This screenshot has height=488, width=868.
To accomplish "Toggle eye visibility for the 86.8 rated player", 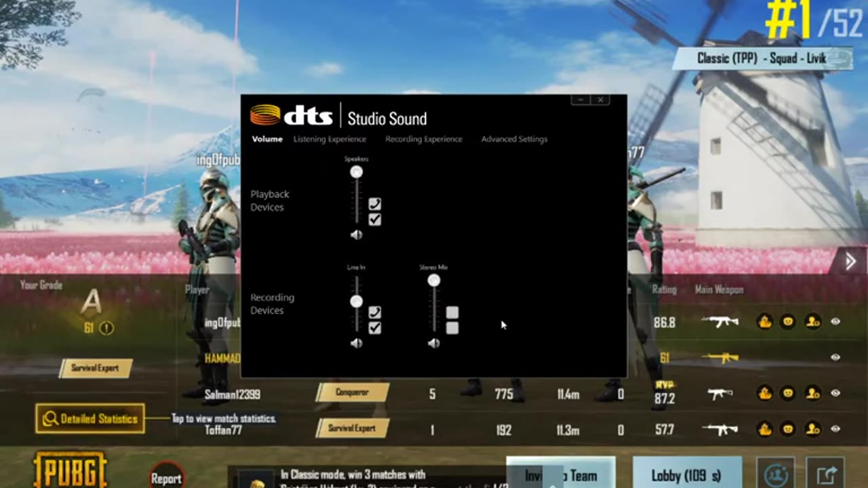I will pyautogui.click(x=835, y=322).
